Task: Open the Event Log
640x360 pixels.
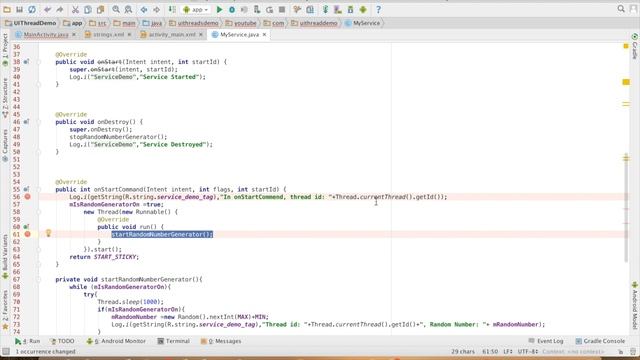Action: tap(546, 341)
